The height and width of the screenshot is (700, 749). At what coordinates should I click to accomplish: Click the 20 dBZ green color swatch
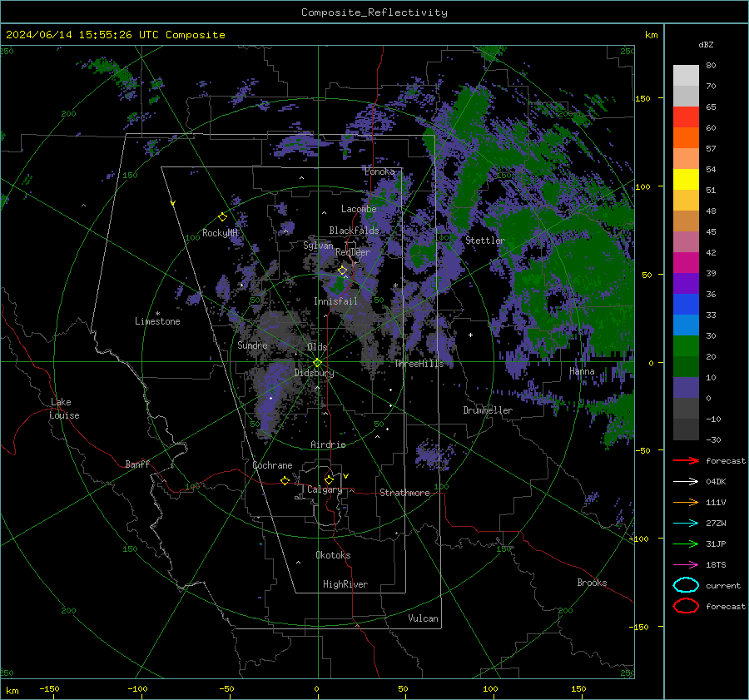pyautogui.click(x=686, y=345)
